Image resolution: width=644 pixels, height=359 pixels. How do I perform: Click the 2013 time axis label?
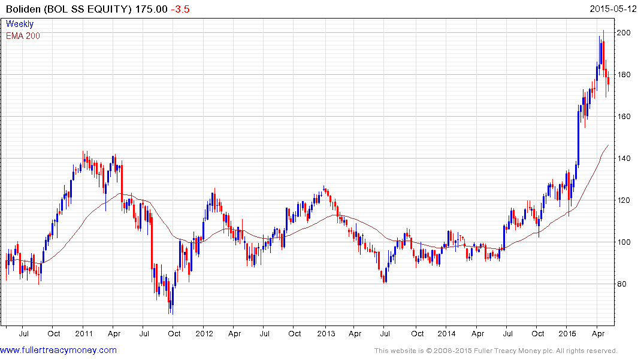tap(326, 333)
